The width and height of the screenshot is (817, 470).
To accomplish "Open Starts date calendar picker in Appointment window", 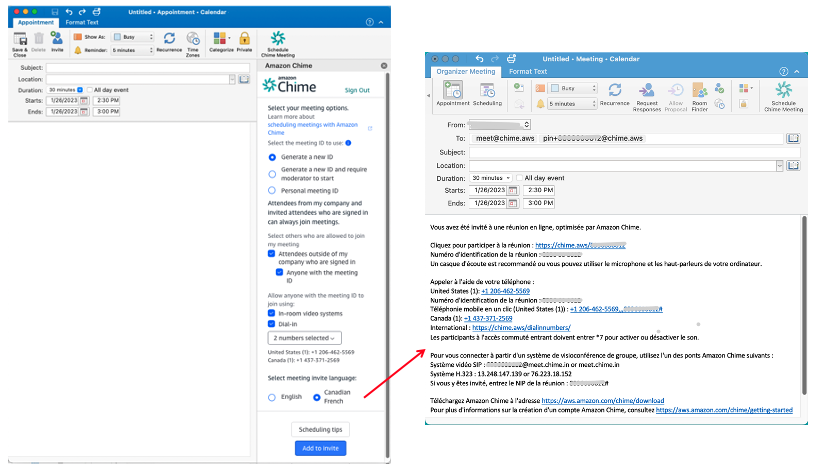I will [84, 101].
